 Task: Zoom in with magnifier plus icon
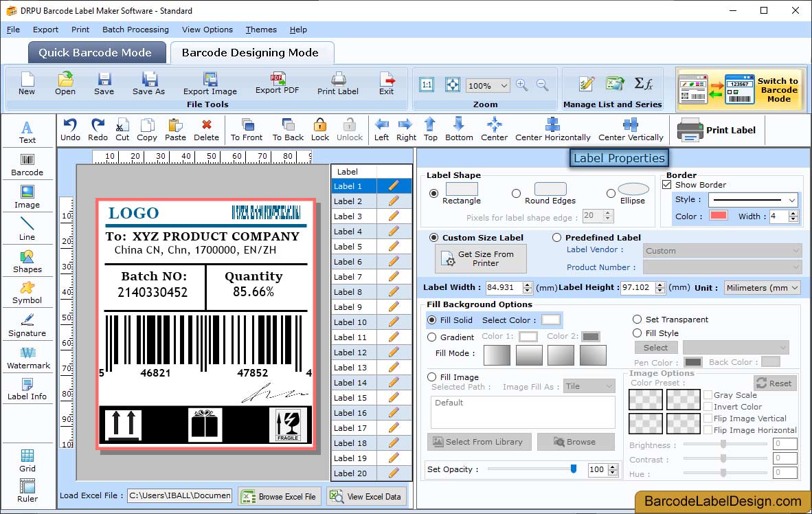pos(522,85)
